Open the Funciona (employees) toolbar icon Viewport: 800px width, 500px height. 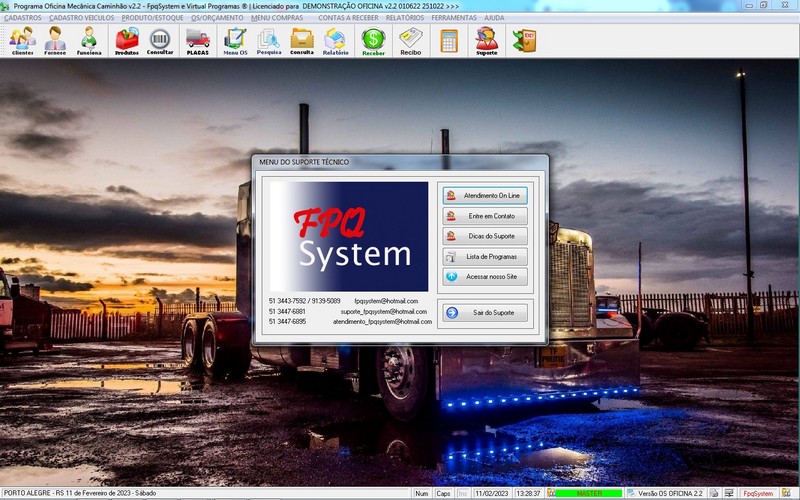[89, 41]
